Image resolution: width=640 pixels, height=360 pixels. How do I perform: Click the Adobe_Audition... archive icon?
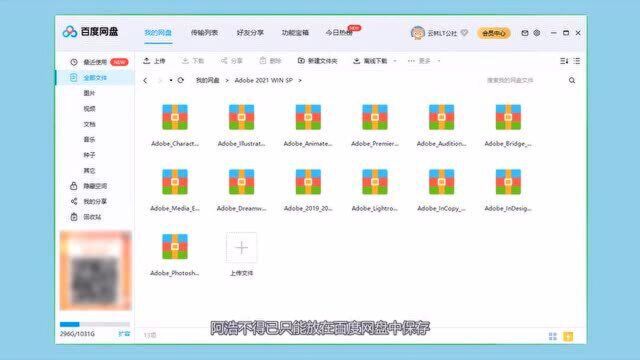441,117
